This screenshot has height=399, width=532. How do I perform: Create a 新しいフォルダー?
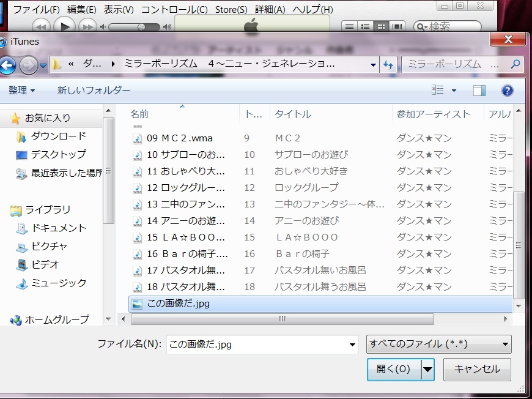pos(94,91)
